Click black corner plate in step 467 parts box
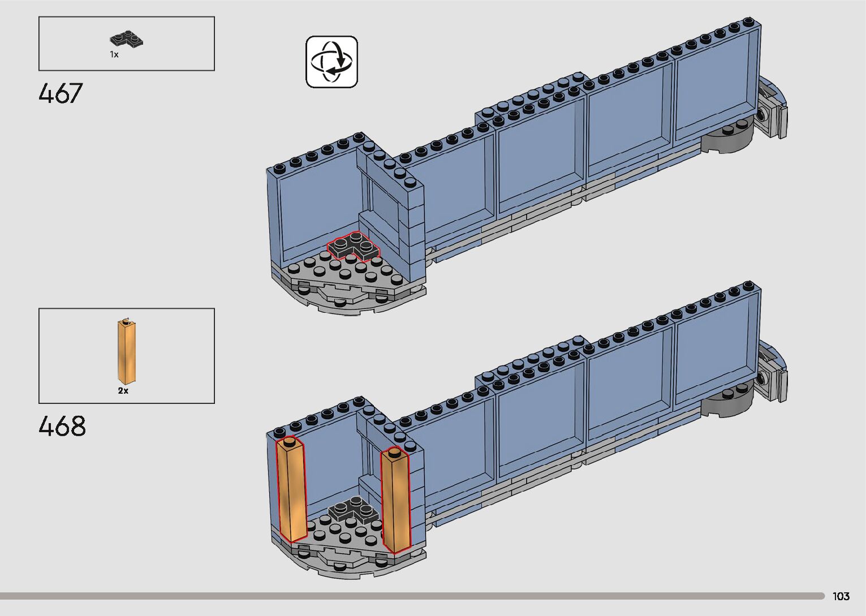 point(126,39)
